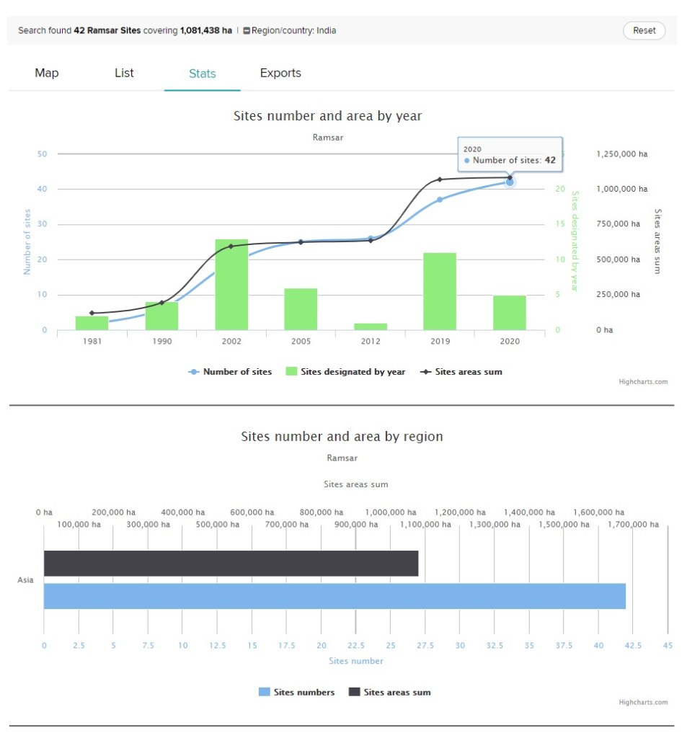Go to the Exports tab
700x738 pixels.
coord(280,73)
